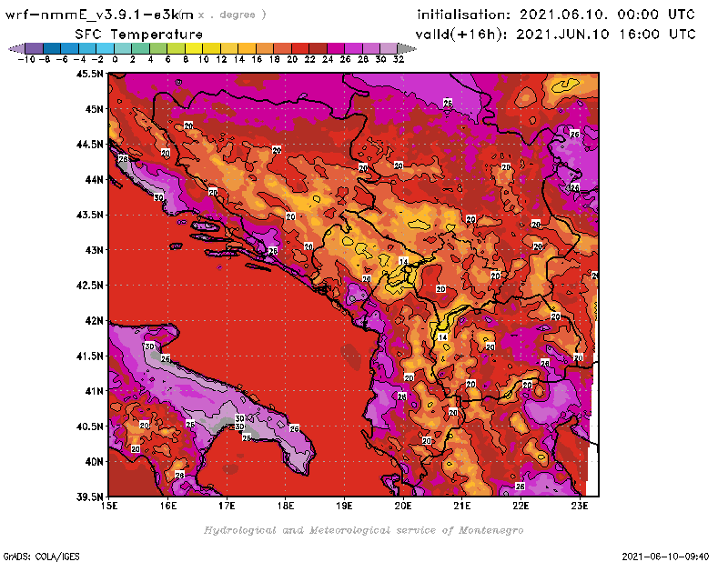Click the red legend swatch between 20 and 22
The height and width of the screenshot is (562, 728).
300,48
